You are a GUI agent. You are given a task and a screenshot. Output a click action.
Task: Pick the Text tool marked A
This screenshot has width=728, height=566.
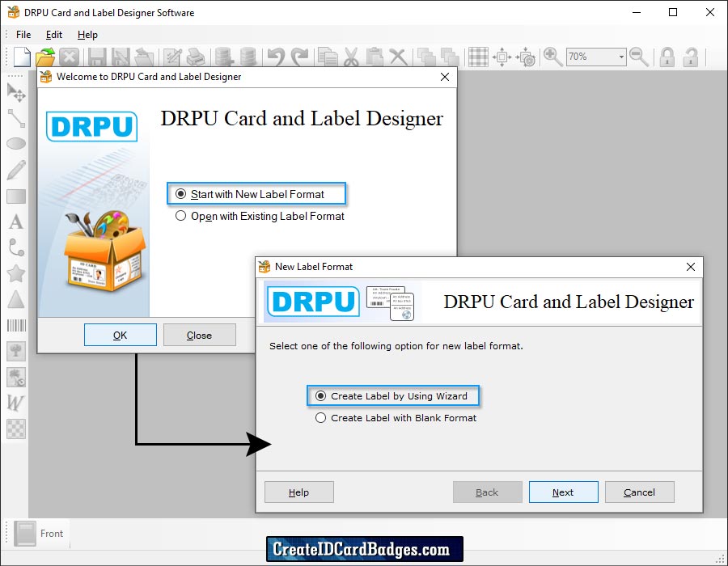point(16,222)
